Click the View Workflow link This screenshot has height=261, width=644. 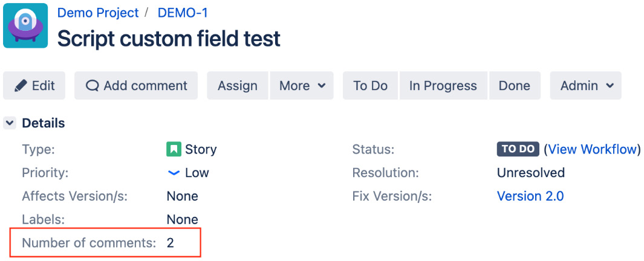[x=592, y=149]
